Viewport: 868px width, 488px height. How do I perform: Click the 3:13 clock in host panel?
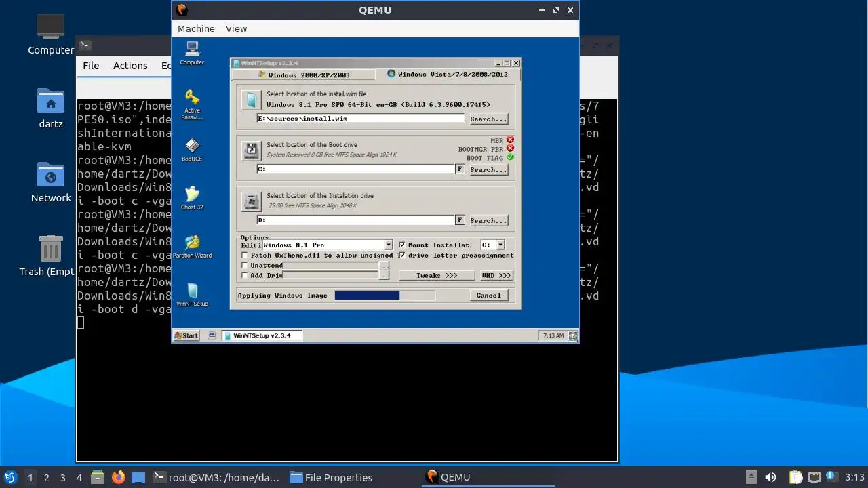(x=854, y=477)
